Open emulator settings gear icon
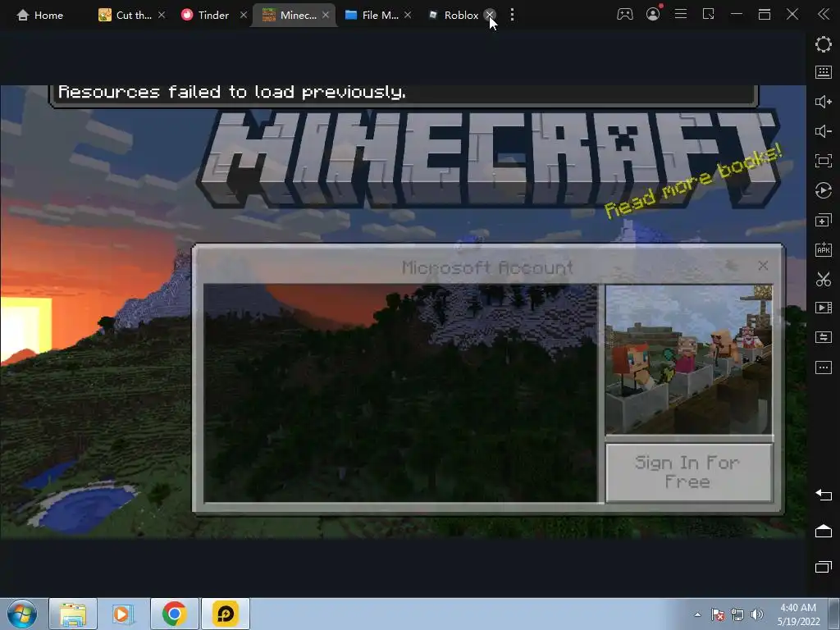 pyautogui.click(x=824, y=44)
